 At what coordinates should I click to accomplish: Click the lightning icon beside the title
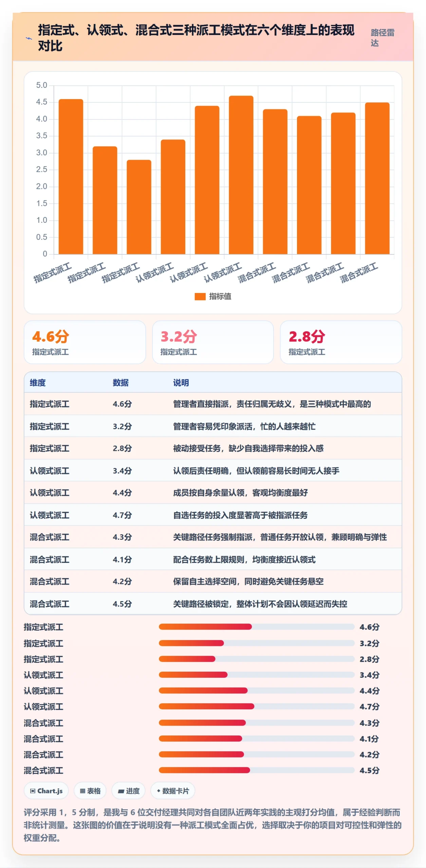click(x=29, y=38)
